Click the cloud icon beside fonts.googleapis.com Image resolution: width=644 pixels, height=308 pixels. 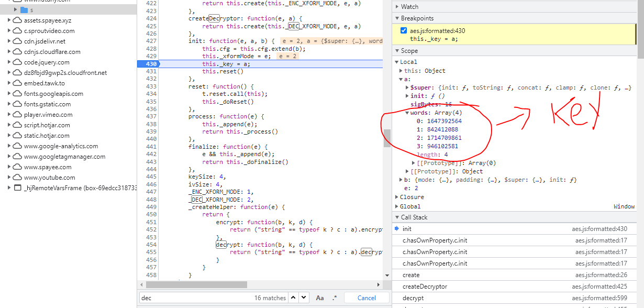tap(18, 94)
